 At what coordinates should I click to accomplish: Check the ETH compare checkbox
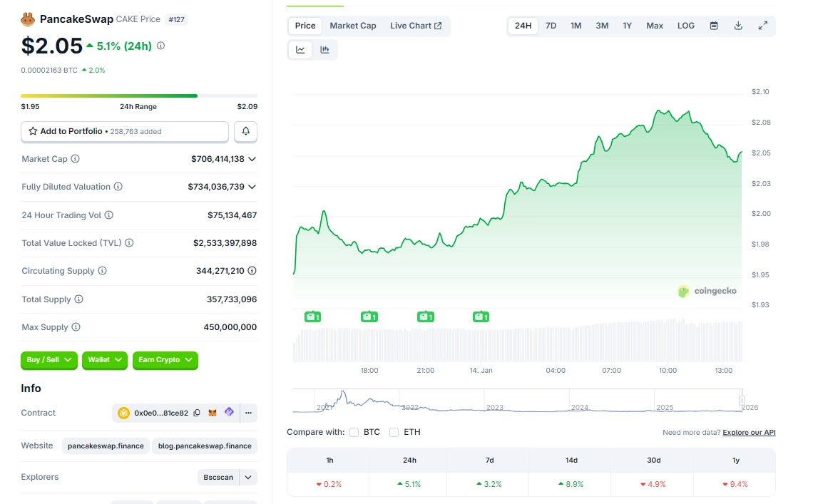coord(394,432)
